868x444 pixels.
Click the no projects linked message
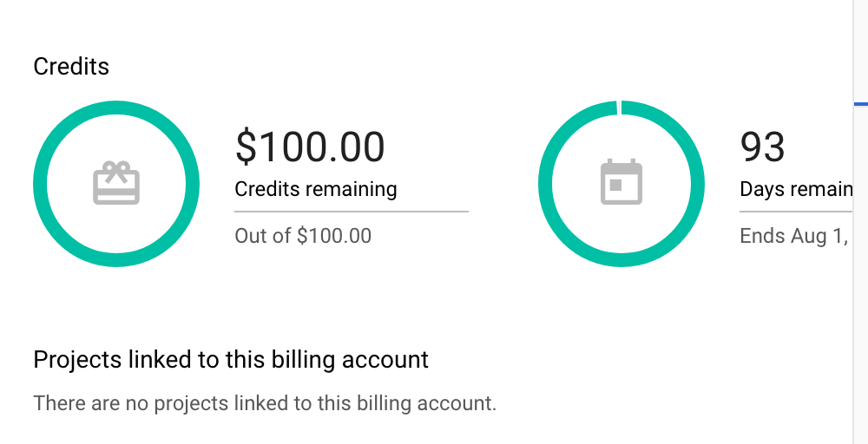coord(265,403)
